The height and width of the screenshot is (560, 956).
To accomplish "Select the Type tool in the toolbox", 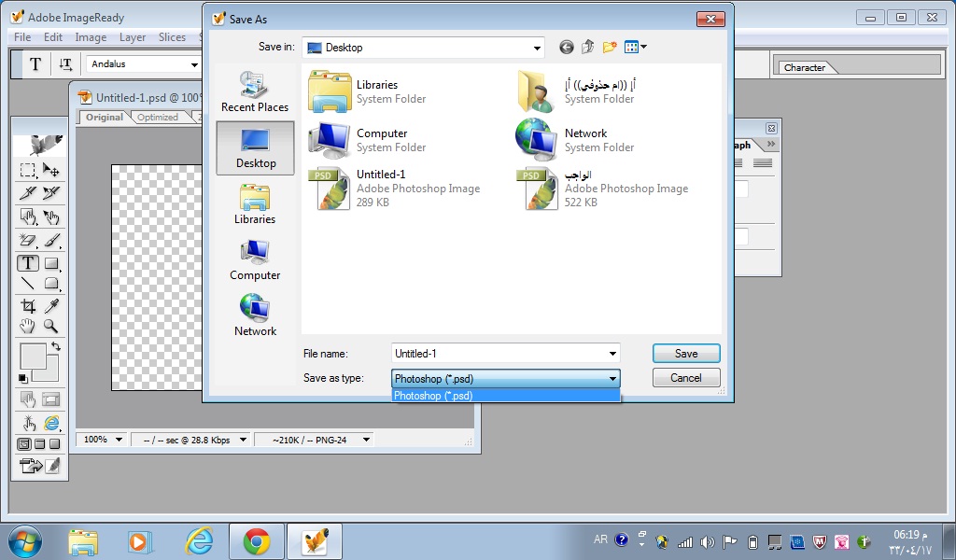I will [x=28, y=264].
